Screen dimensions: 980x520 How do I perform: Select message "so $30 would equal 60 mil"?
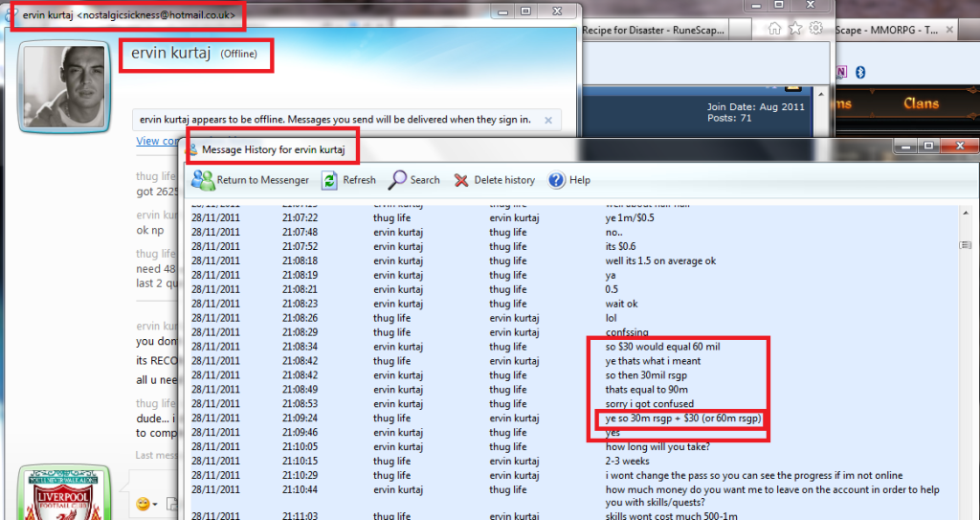(x=663, y=347)
